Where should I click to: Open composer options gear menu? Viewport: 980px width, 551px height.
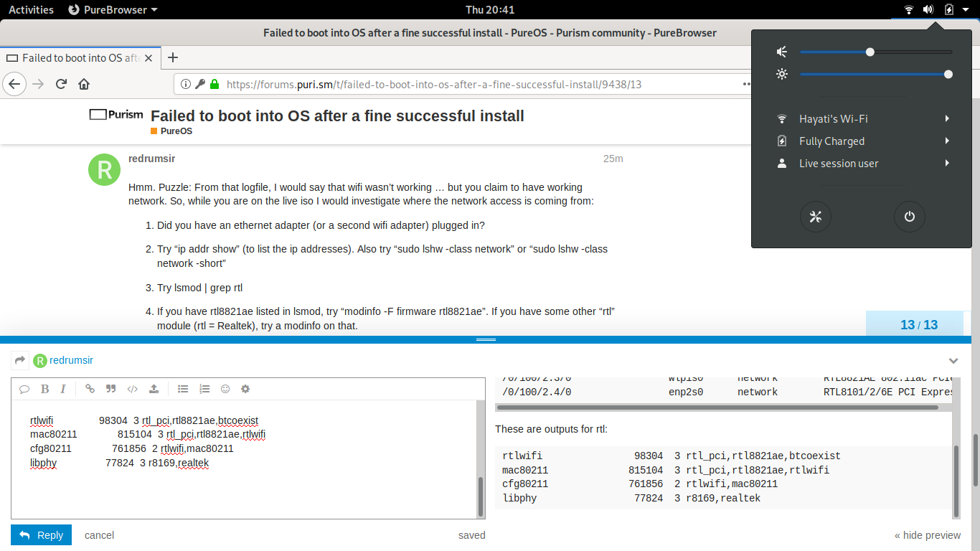coord(245,389)
